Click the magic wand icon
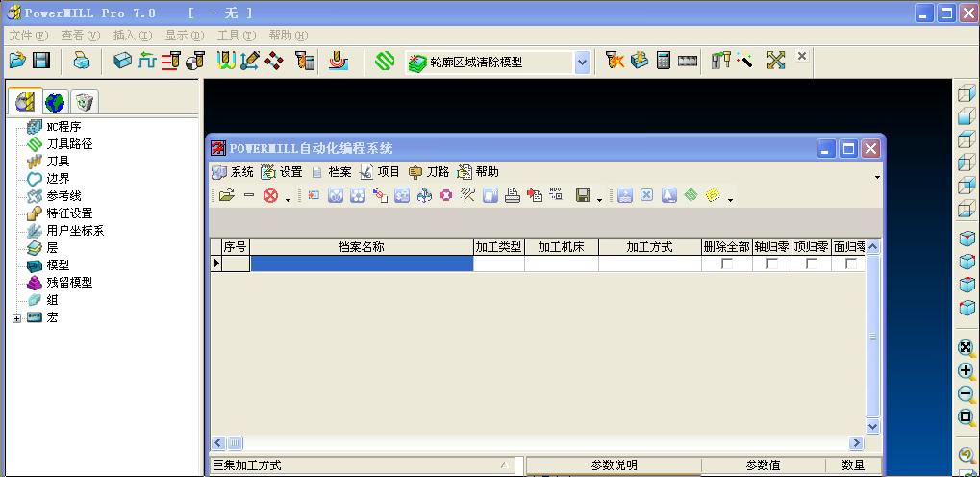980x477 pixels. click(x=744, y=61)
